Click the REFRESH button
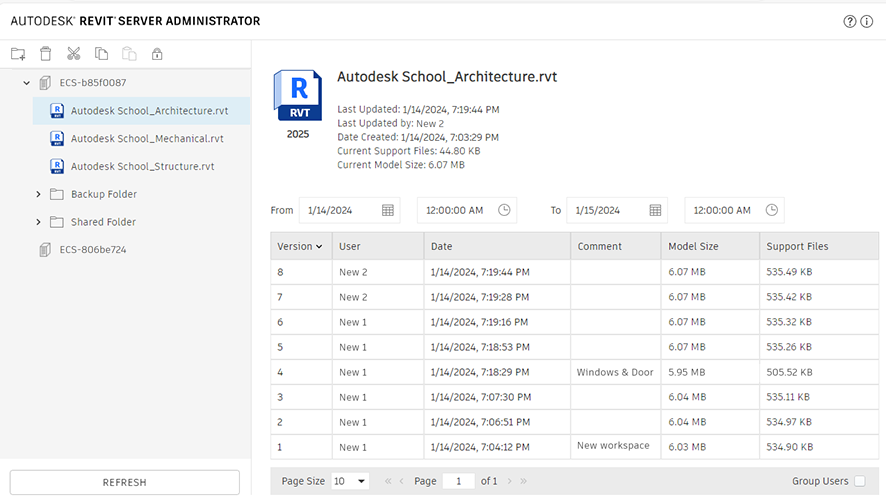886x501 pixels. click(124, 482)
